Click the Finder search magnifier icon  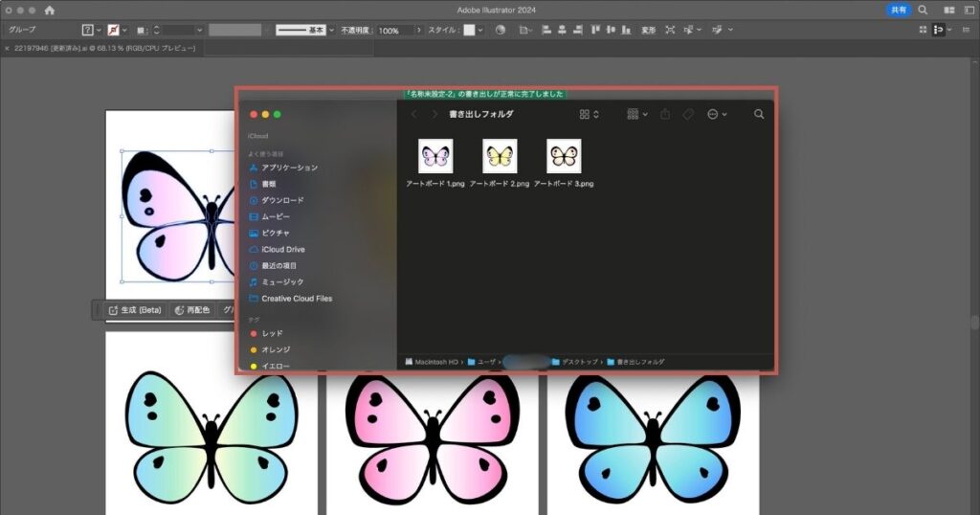point(759,114)
